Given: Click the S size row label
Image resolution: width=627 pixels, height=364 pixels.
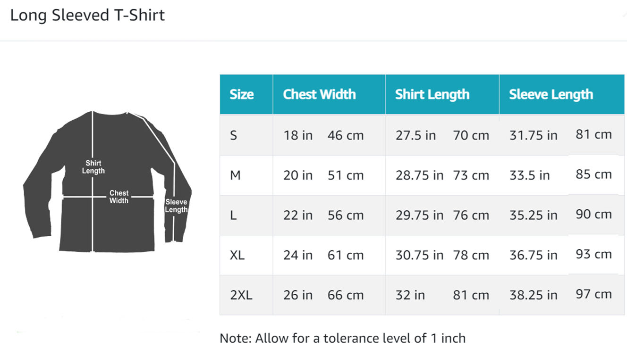Looking at the screenshot, I should coord(234,135).
